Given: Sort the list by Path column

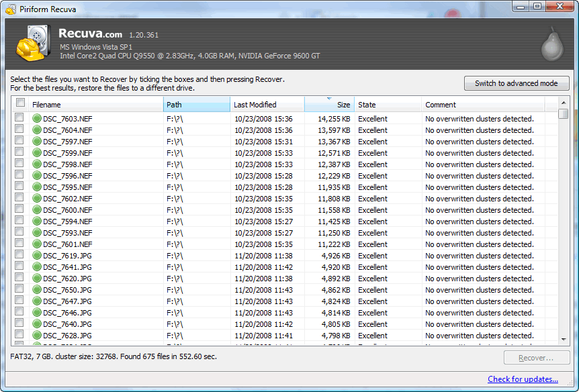Looking at the screenshot, I should point(196,105).
